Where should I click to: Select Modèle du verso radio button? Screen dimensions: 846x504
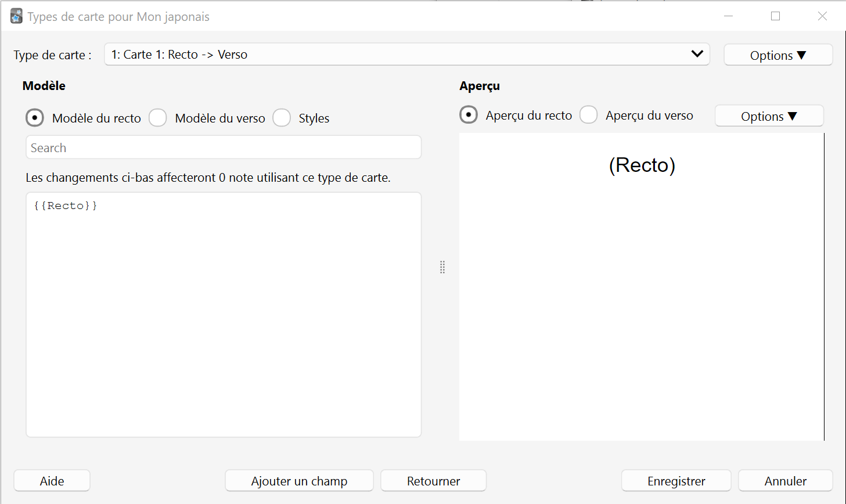point(158,118)
